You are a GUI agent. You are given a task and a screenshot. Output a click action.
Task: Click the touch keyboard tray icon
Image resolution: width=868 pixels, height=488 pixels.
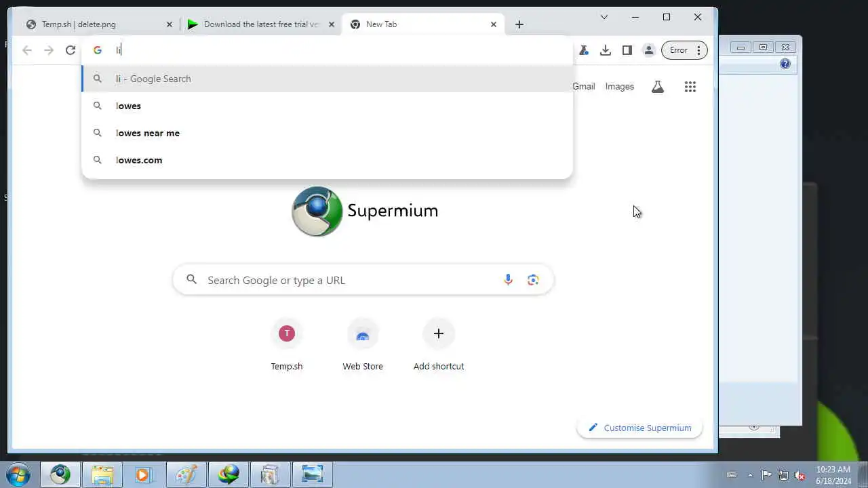click(x=732, y=475)
